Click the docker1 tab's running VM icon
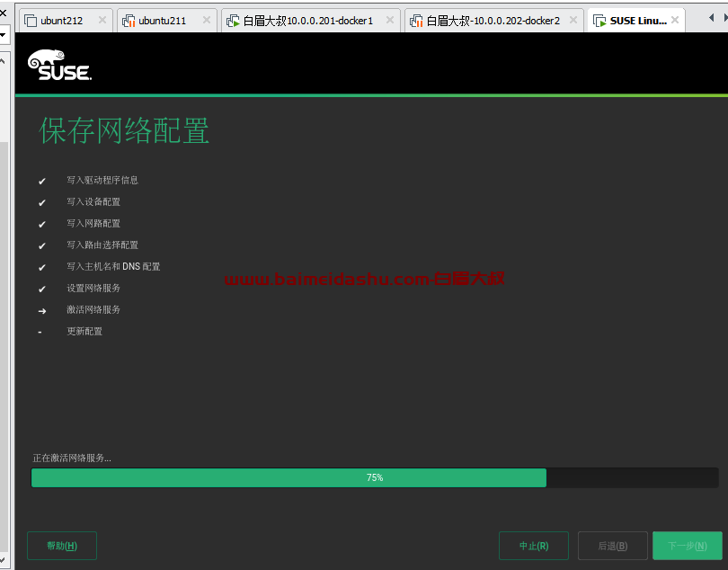 pyautogui.click(x=233, y=21)
